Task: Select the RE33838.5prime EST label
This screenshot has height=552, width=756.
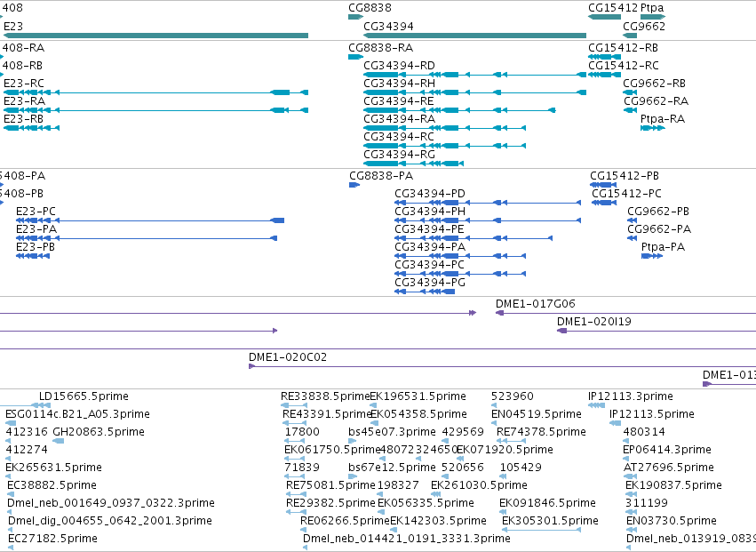Action: [325, 396]
